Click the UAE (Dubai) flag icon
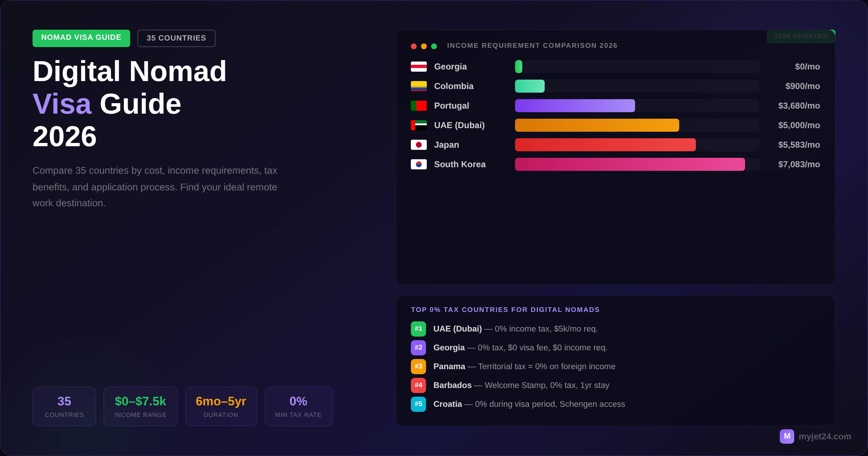 pyautogui.click(x=419, y=125)
